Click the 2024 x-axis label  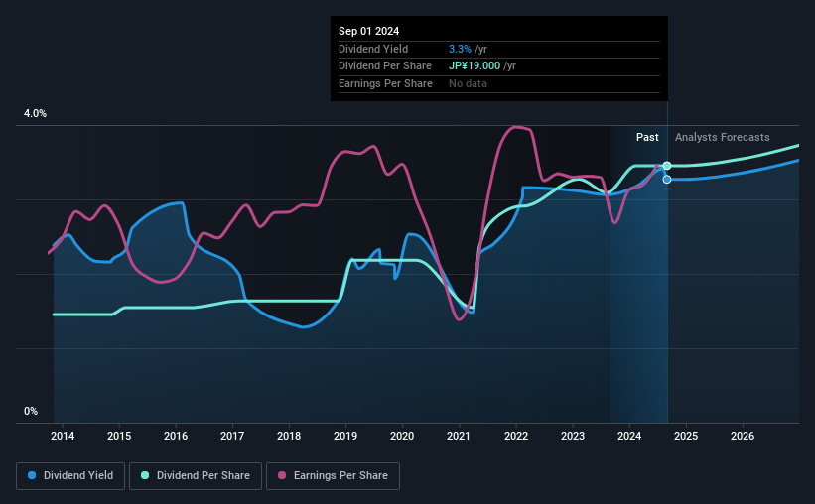point(629,436)
